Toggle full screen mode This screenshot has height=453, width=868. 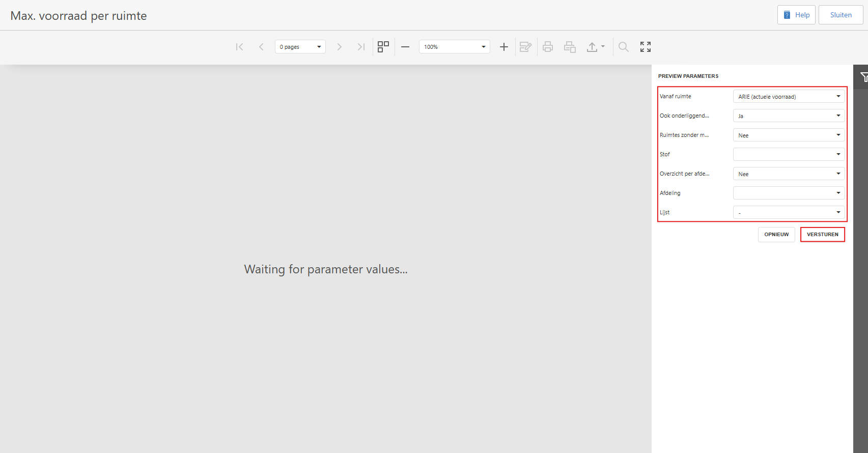pos(646,47)
